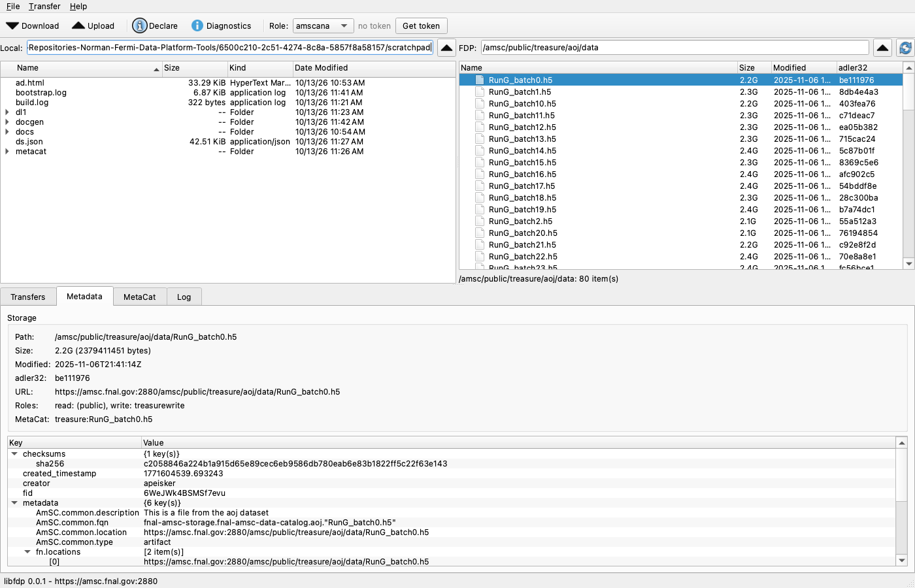The image size is (915, 588).
Task: Select the RunG_batch0.h5 file icon
Action: click(480, 80)
